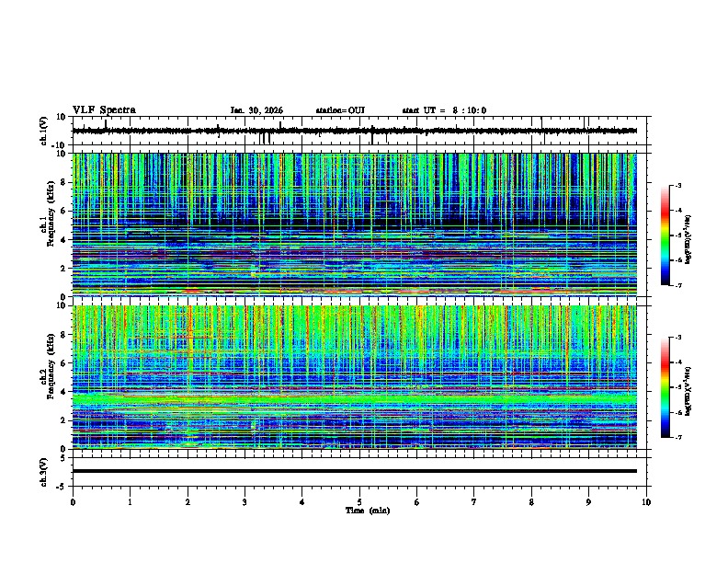Click the ch.1 "Frequency (kHz)" axis label
The height and width of the screenshot is (563, 728).
51,214
